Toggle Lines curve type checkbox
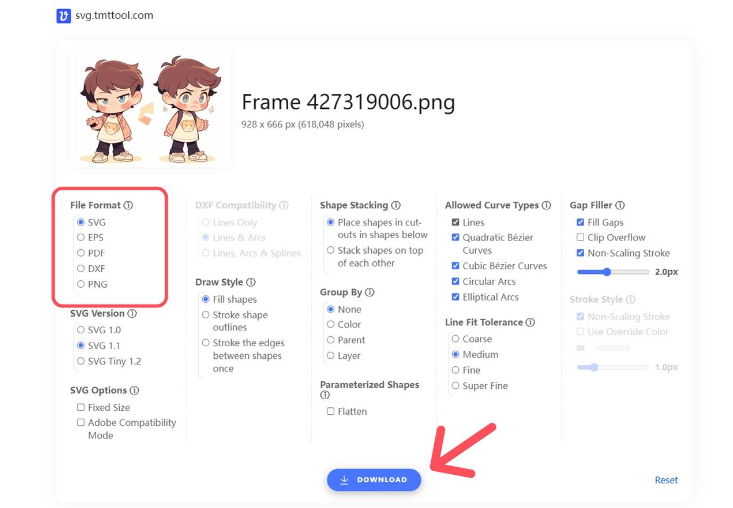Image resolution: width=733 pixels, height=508 pixels. coord(455,222)
